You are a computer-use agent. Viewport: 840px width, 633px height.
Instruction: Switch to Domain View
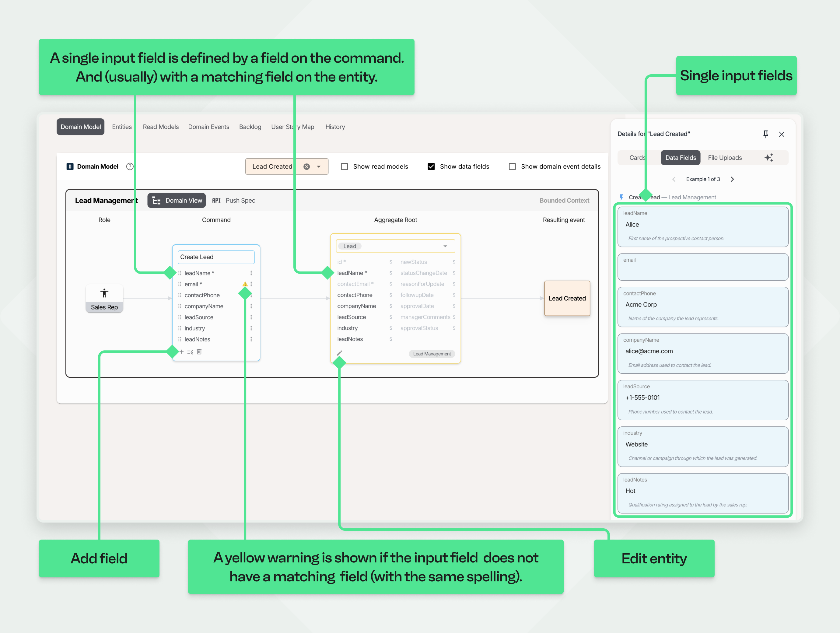tap(177, 201)
